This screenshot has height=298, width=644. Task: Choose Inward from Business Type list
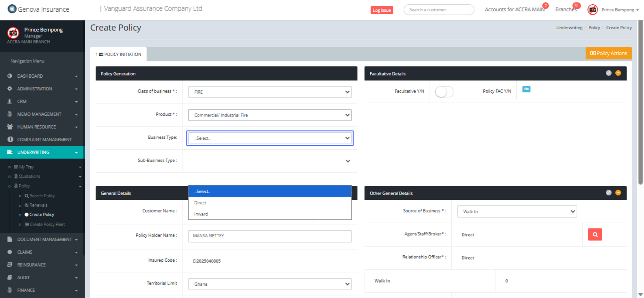201,214
